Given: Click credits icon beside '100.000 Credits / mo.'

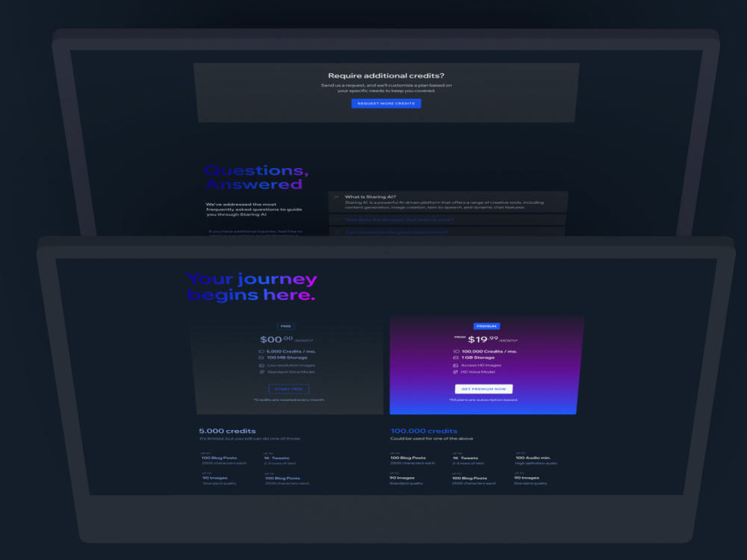Looking at the screenshot, I should 456,352.
